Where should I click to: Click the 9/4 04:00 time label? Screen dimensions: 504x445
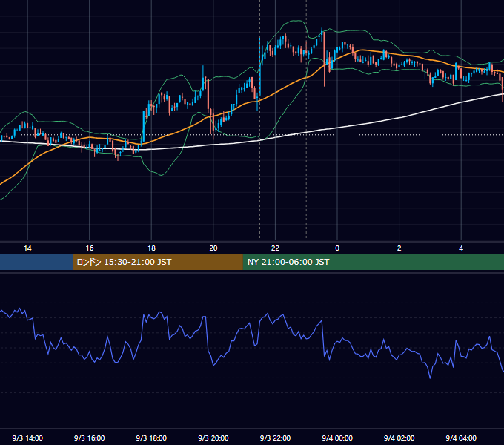[x=461, y=438]
